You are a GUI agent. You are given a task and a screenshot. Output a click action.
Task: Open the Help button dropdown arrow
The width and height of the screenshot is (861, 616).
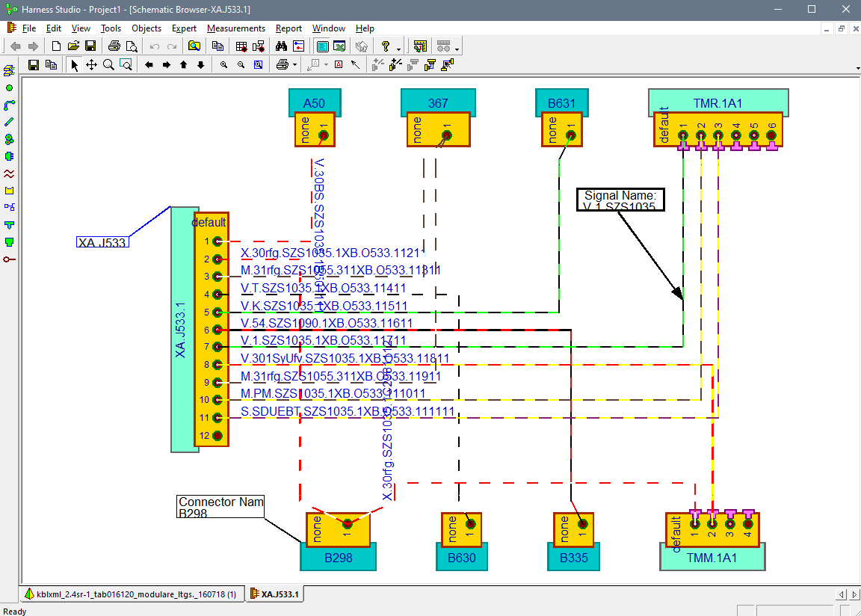[397, 45]
